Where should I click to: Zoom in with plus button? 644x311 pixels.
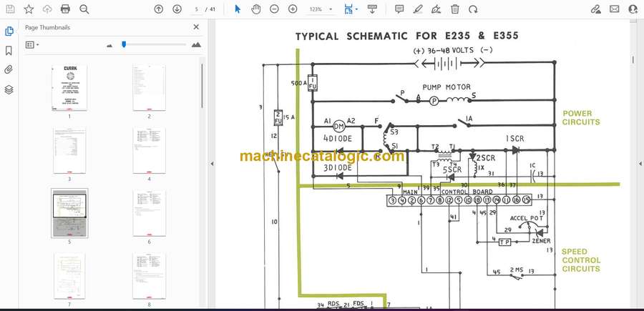[x=293, y=9]
